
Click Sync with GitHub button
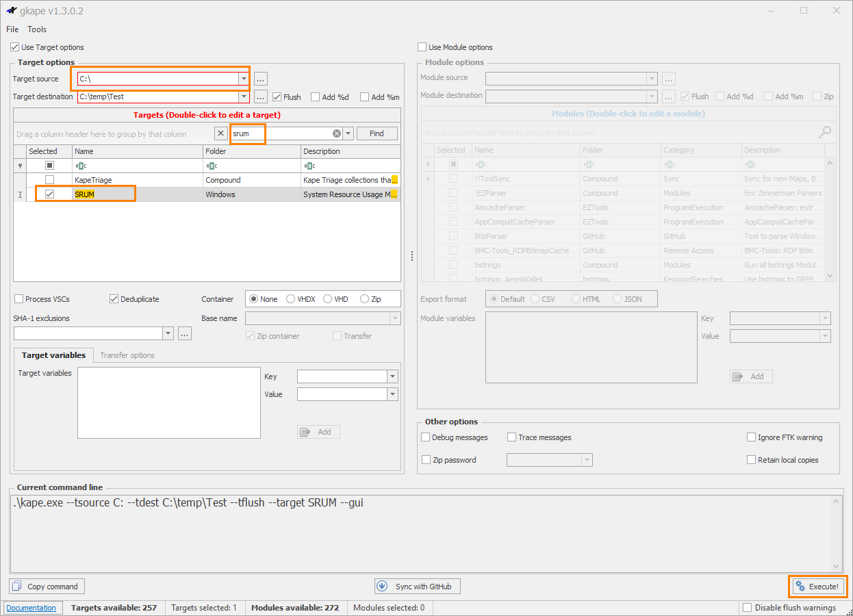click(x=418, y=587)
